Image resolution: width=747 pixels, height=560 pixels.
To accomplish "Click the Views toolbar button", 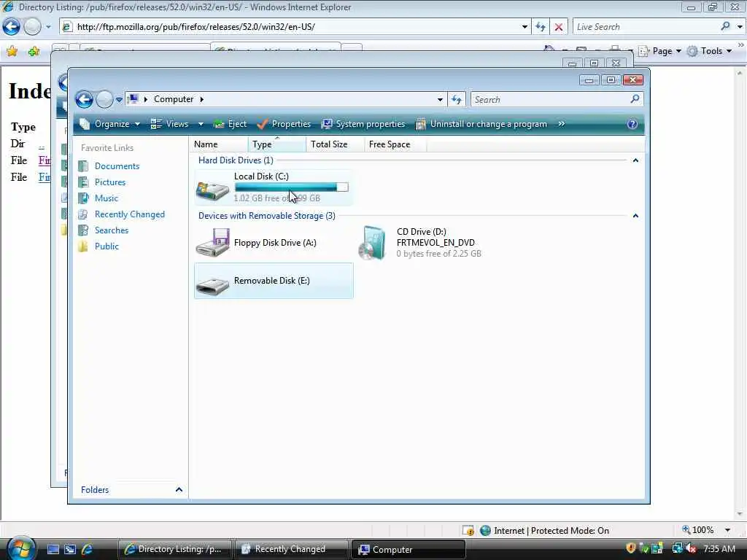I will click(169, 124).
